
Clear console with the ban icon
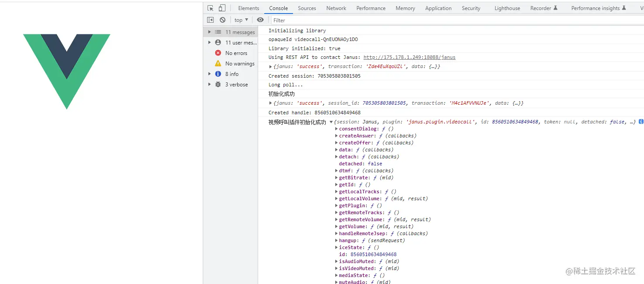(222, 20)
